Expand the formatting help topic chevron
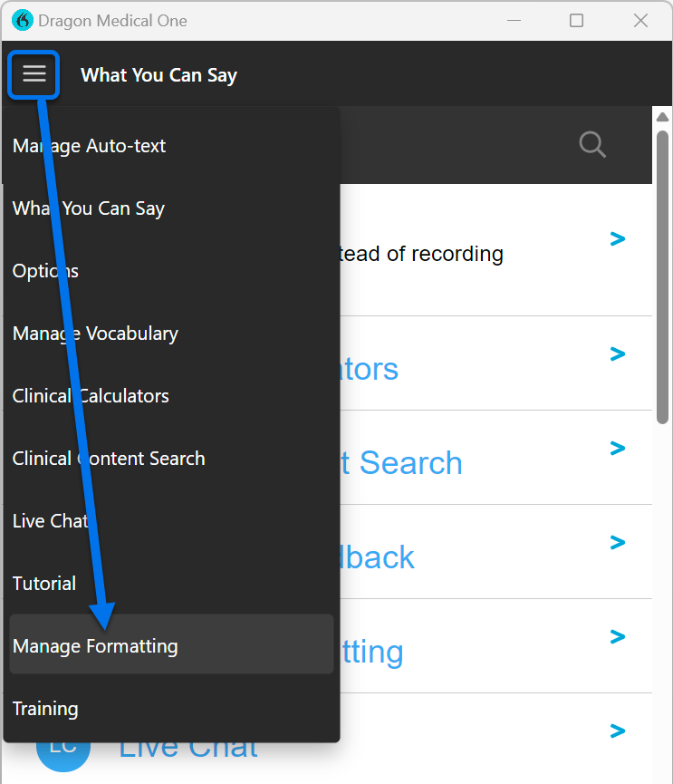 617,636
